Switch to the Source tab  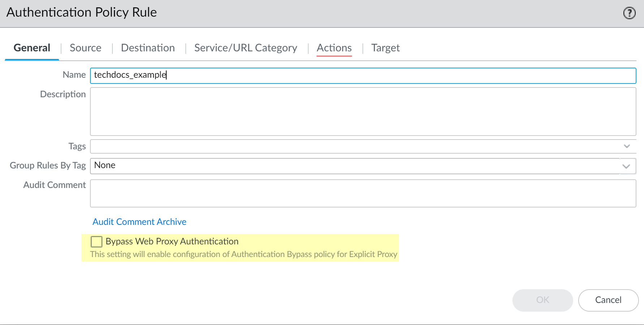[85, 48]
